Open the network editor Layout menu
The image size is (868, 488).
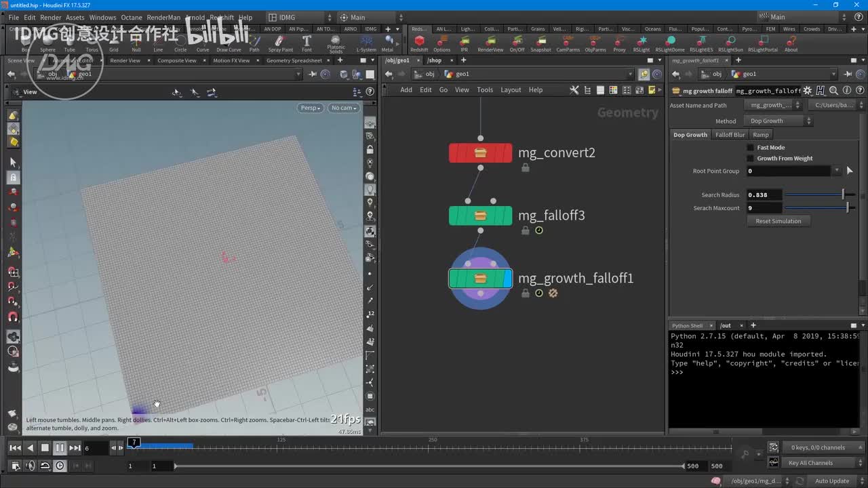pos(511,90)
